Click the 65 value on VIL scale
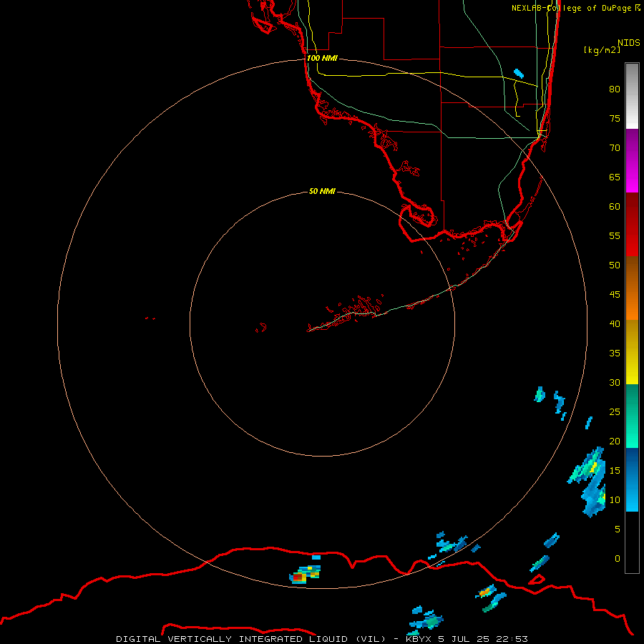The width and height of the screenshot is (644, 644). (x=615, y=177)
